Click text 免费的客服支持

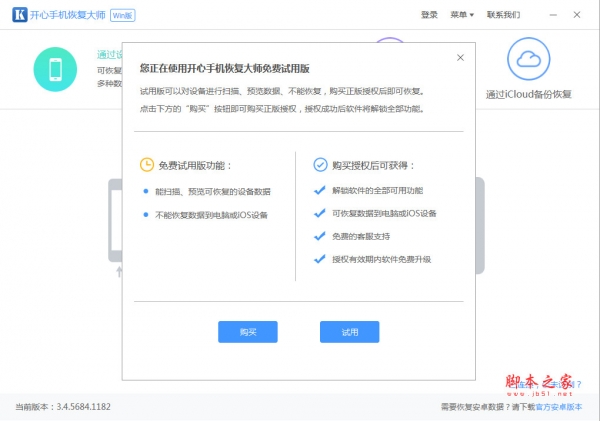[361, 237]
